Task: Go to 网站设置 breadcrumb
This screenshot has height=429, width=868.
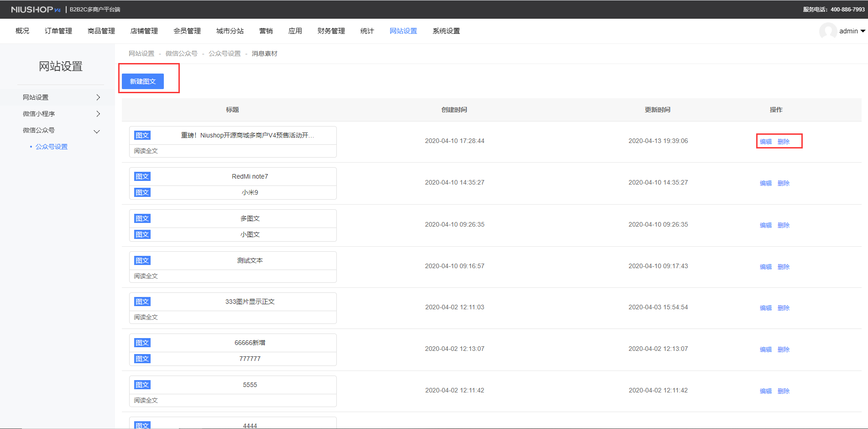Action: [x=141, y=53]
